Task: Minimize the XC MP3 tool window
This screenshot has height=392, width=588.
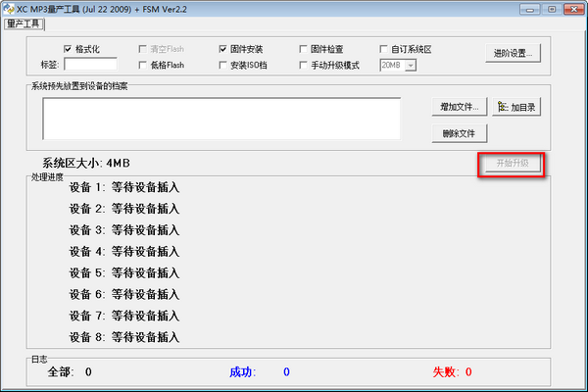Action: pyautogui.click(x=534, y=9)
